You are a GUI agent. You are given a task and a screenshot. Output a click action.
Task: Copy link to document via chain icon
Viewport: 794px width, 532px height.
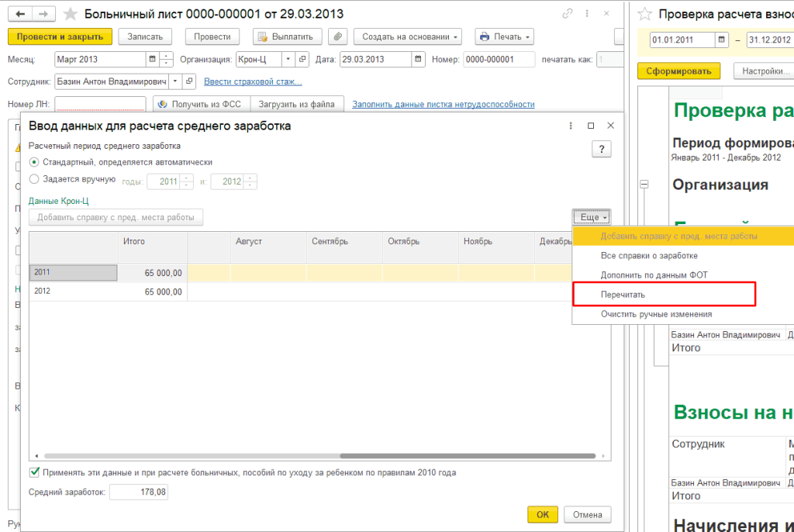(568, 14)
